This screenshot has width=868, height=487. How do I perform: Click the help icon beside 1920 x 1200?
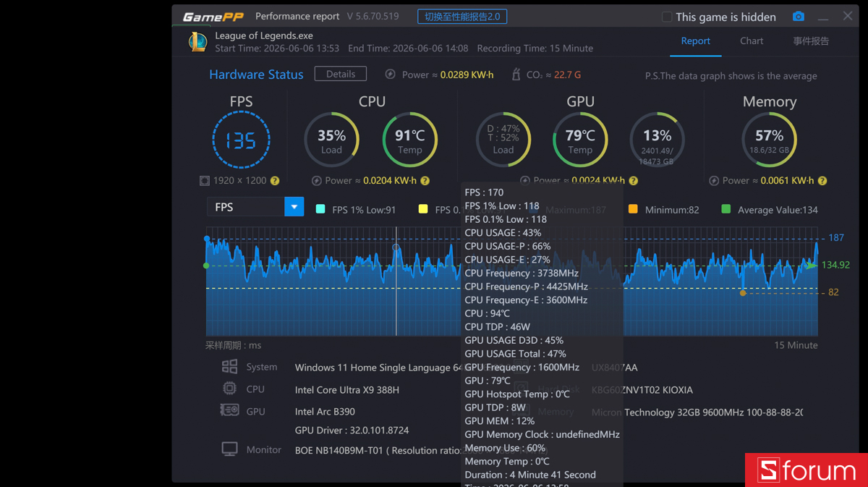pos(275,181)
